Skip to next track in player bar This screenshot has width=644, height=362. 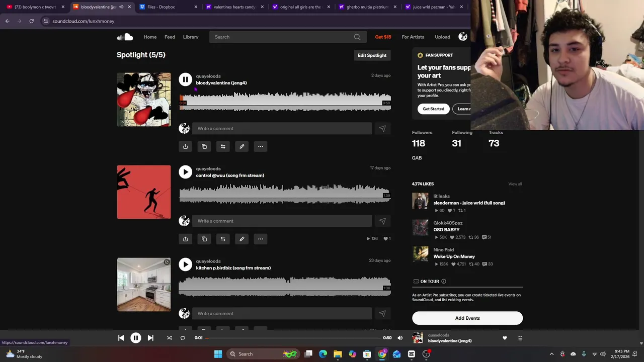click(x=150, y=338)
